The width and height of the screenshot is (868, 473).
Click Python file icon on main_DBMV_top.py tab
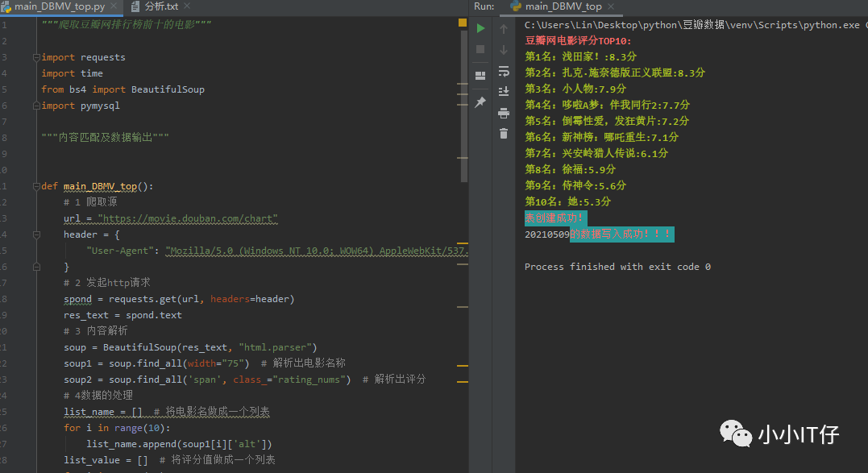point(6,6)
